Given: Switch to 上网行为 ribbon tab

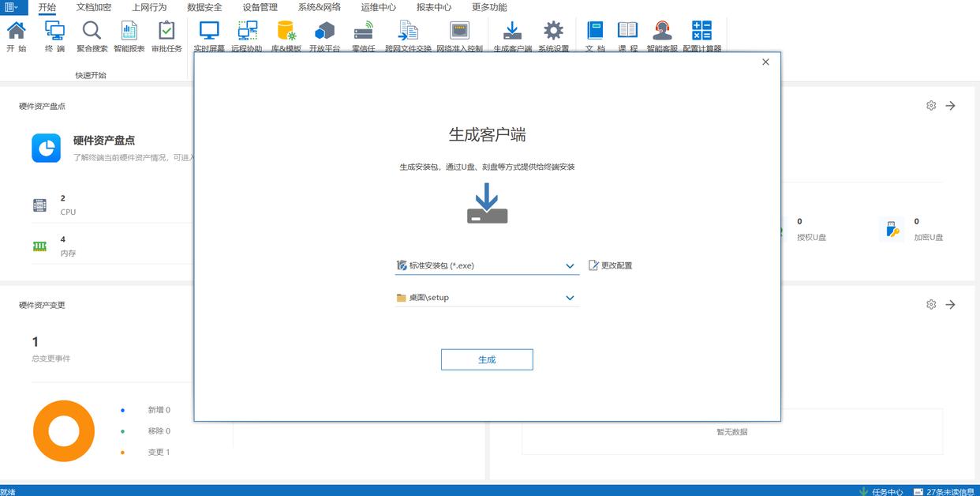Looking at the screenshot, I should [149, 7].
